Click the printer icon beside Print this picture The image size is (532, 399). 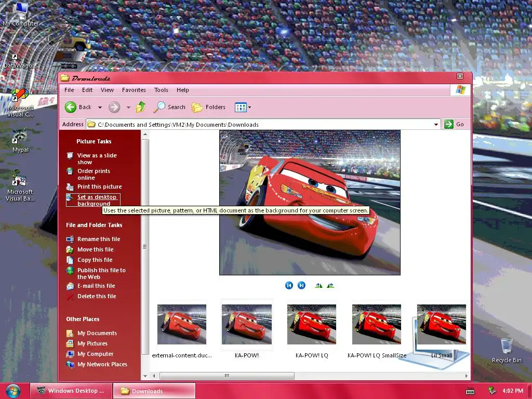pyautogui.click(x=70, y=187)
